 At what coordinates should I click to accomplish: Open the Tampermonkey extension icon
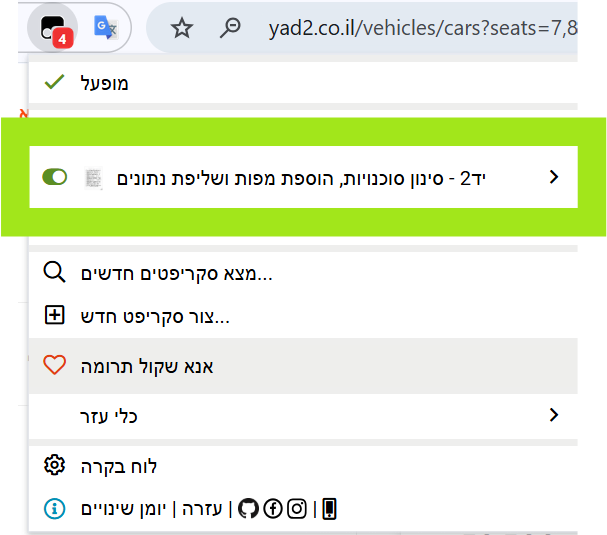click(x=52, y=28)
